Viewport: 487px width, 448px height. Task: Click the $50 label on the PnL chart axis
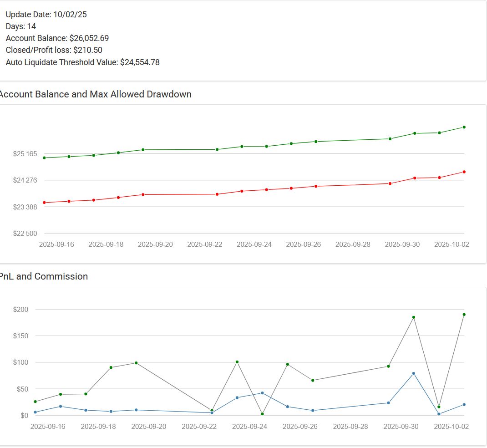(x=21, y=389)
